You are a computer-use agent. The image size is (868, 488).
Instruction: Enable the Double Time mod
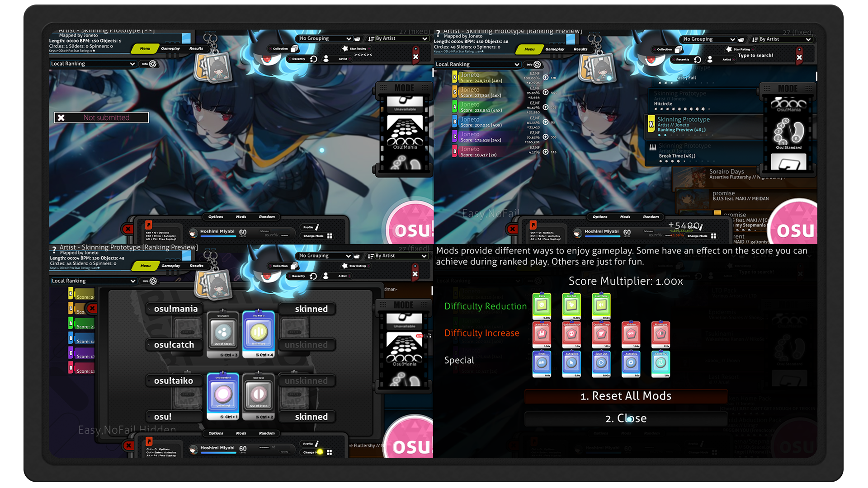(x=601, y=335)
